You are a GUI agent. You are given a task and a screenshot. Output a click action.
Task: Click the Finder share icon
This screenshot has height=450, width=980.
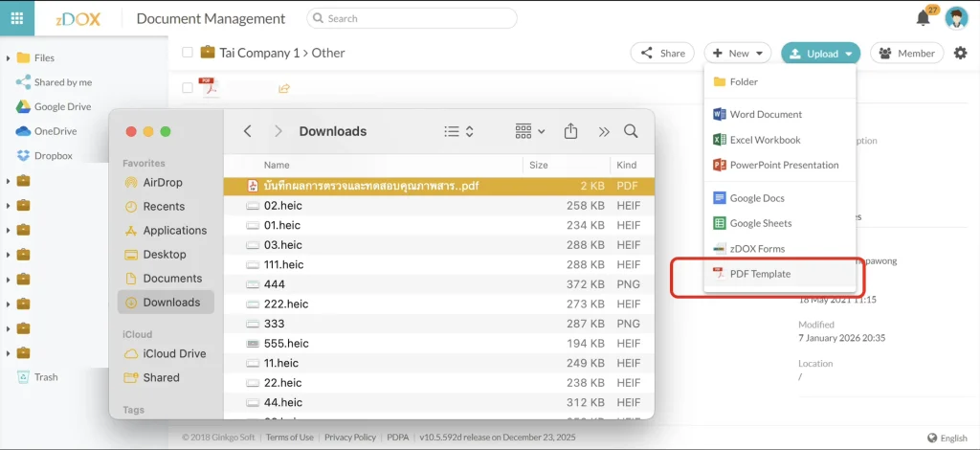click(x=571, y=131)
